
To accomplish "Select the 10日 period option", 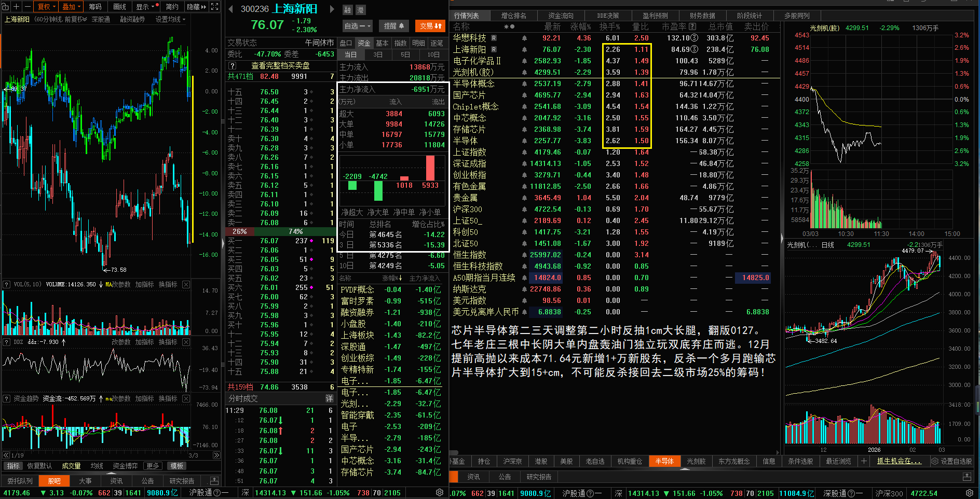I will (x=433, y=54).
